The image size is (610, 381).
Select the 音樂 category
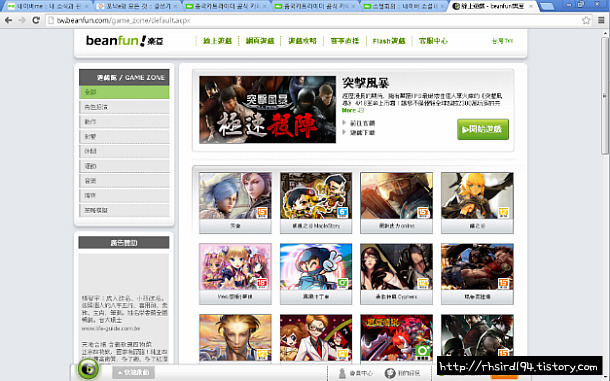point(124,181)
